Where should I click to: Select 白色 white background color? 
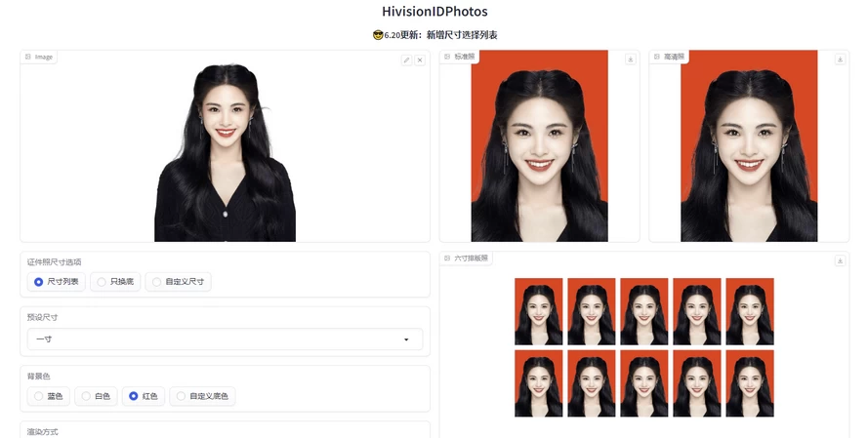[x=86, y=396]
